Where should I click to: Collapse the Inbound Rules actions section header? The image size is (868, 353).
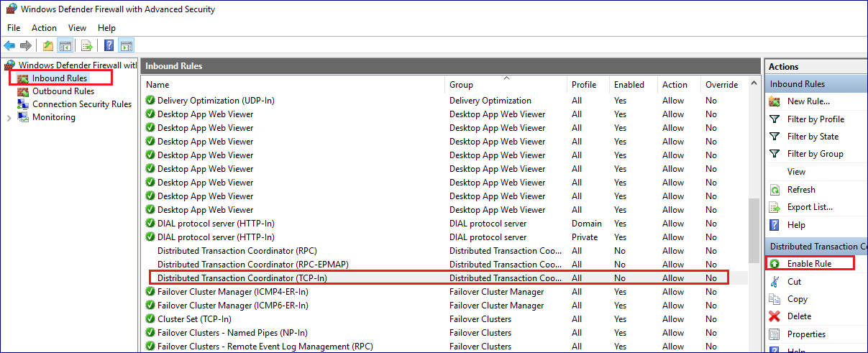coord(816,84)
